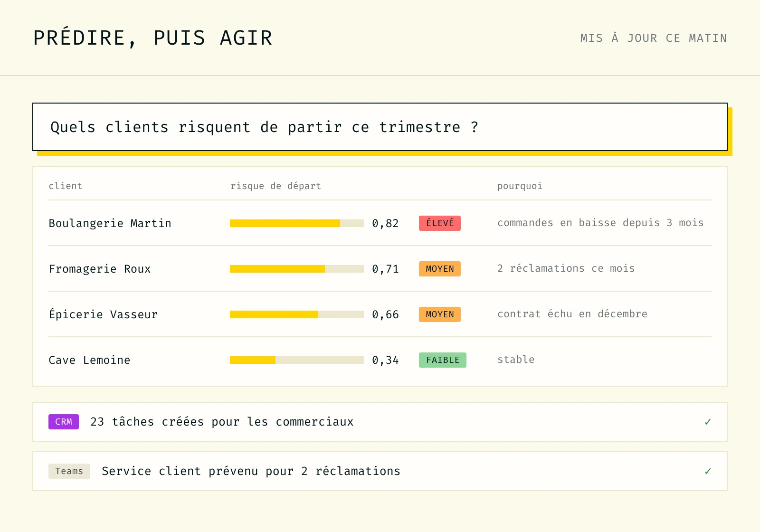Image resolution: width=760 pixels, height=532 pixels.
Task: Click the reason '2 réclamations ce mois'
Action: click(566, 268)
